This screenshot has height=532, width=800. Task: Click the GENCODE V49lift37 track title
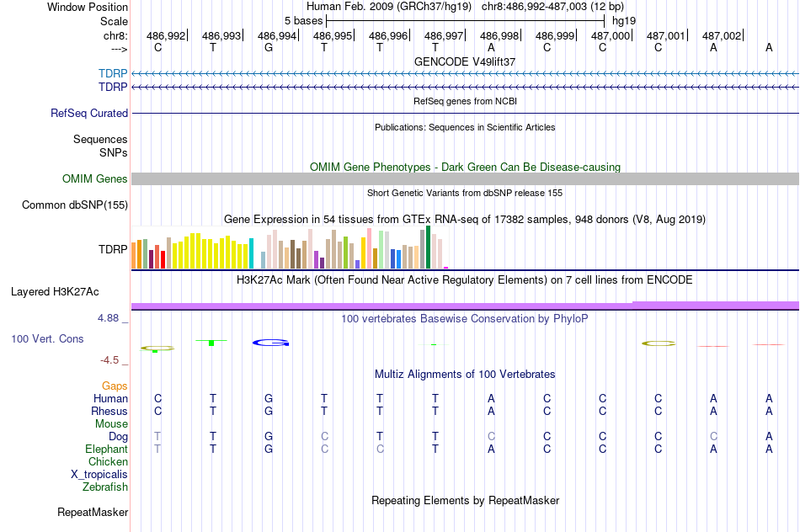pos(465,61)
